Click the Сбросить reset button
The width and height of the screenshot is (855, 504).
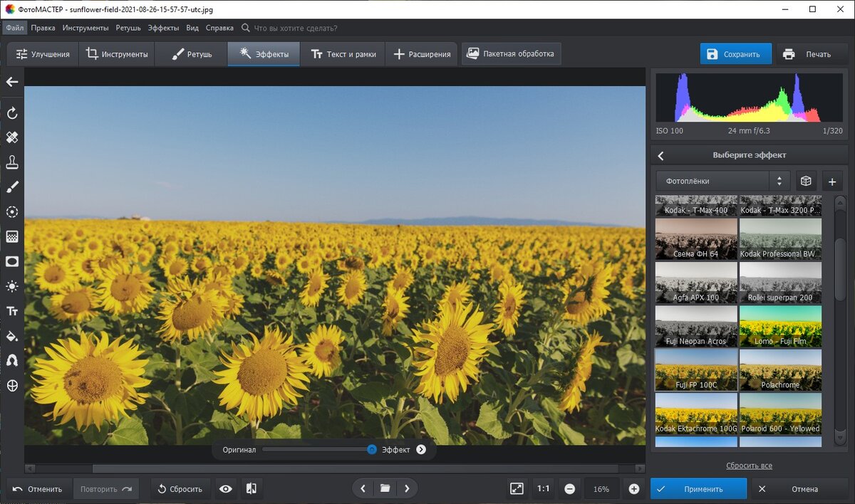(180, 489)
